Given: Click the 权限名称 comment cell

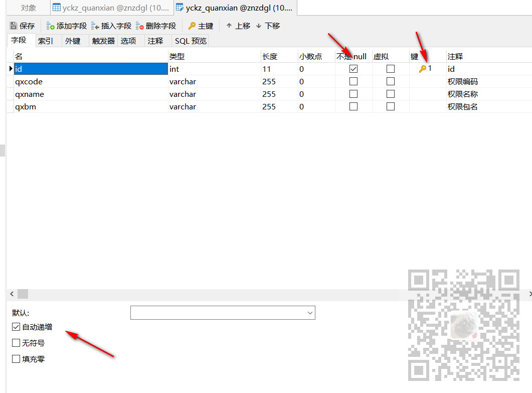Looking at the screenshot, I should pyautogui.click(x=489, y=94).
